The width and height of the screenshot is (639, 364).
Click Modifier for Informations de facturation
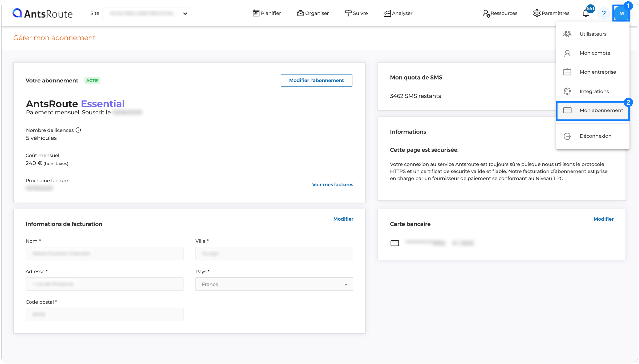coord(343,219)
